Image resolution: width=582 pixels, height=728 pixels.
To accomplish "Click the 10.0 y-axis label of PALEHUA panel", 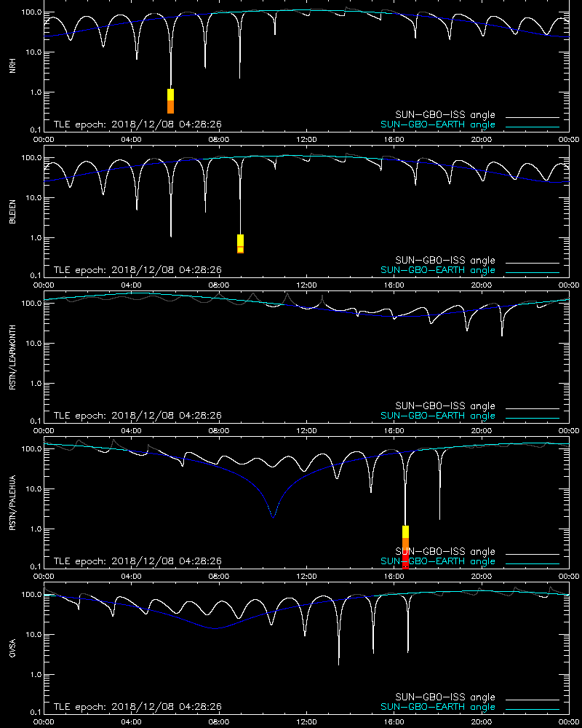I will click(33, 489).
